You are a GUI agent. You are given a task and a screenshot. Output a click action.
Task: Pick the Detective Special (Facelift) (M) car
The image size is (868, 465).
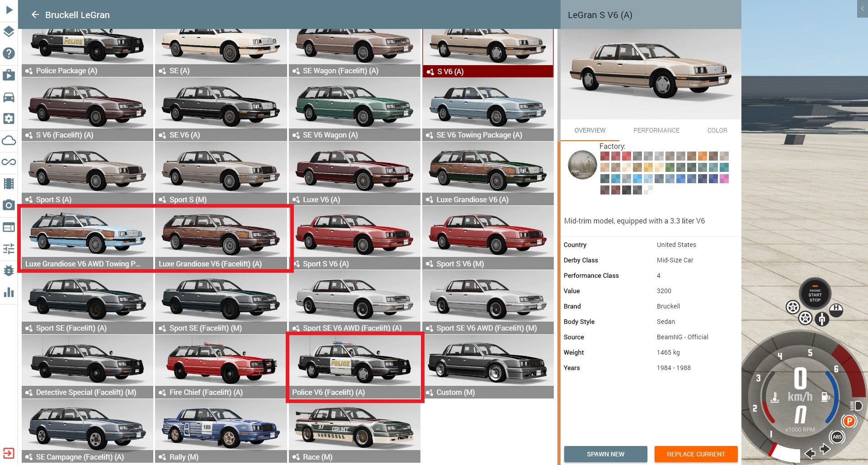[87, 367]
